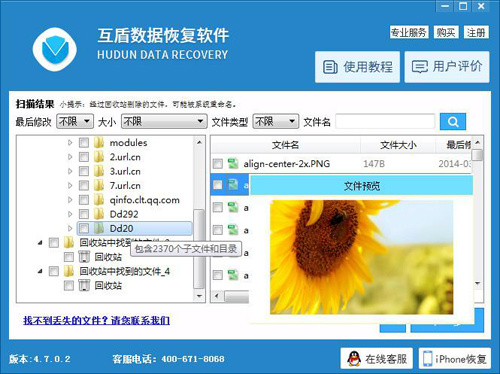Click 找不到丢失的文件 contact link

coord(96,321)
